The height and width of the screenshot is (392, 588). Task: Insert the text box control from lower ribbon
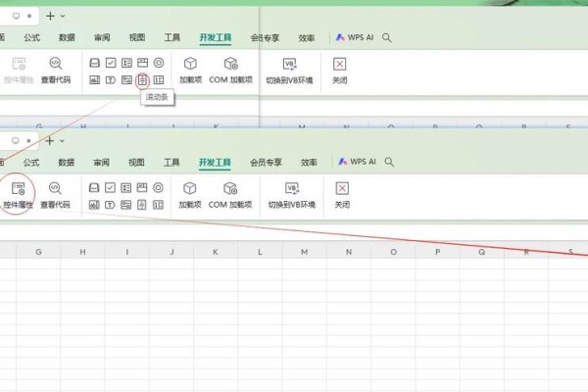pyautogui.click(x=110, y=205)
